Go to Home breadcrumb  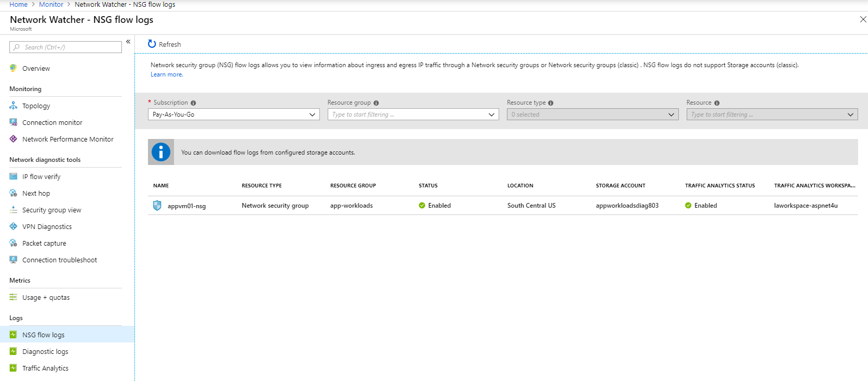pos(18,4)
